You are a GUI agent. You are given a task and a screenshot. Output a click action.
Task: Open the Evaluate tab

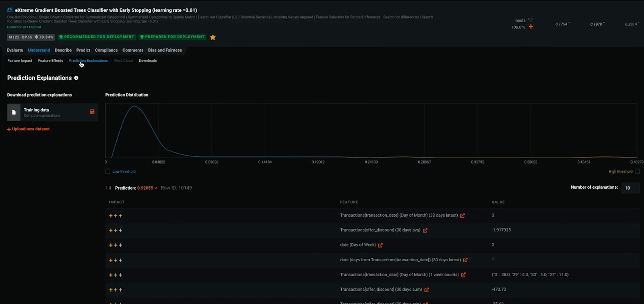[15, 50]
